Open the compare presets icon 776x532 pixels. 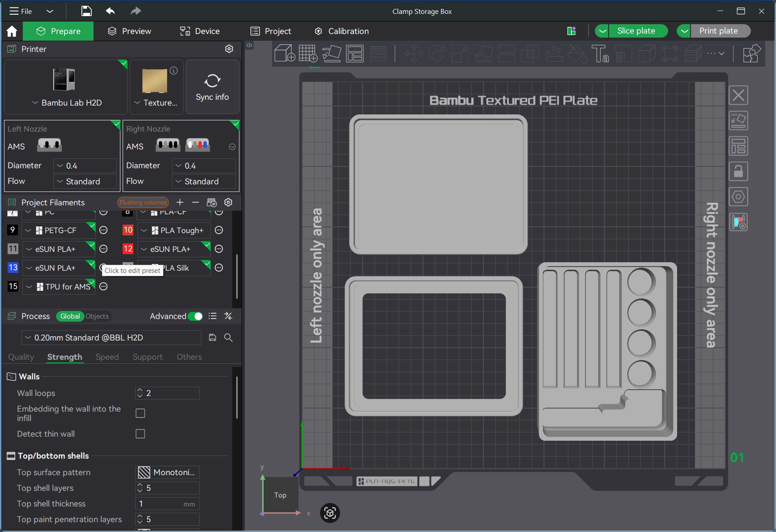coord(228,316)
